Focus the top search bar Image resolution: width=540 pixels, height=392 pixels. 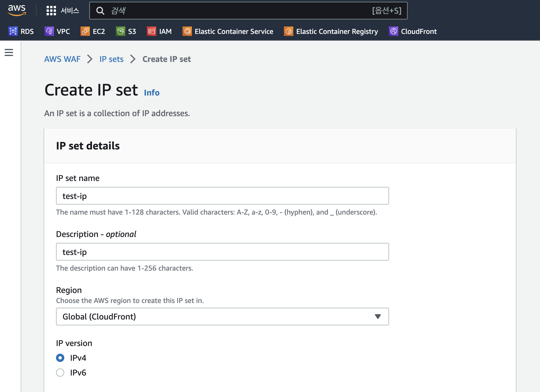coord(248,11)
